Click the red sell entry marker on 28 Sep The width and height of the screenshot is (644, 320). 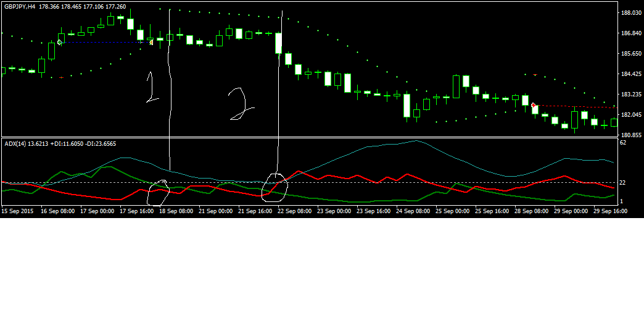point(533,105)
